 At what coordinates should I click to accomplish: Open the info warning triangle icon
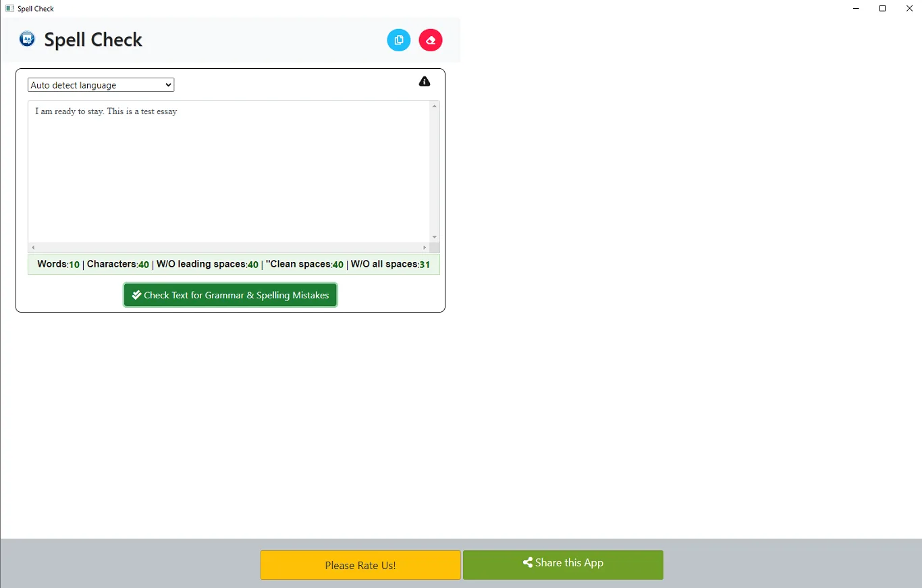coord(425,82)
